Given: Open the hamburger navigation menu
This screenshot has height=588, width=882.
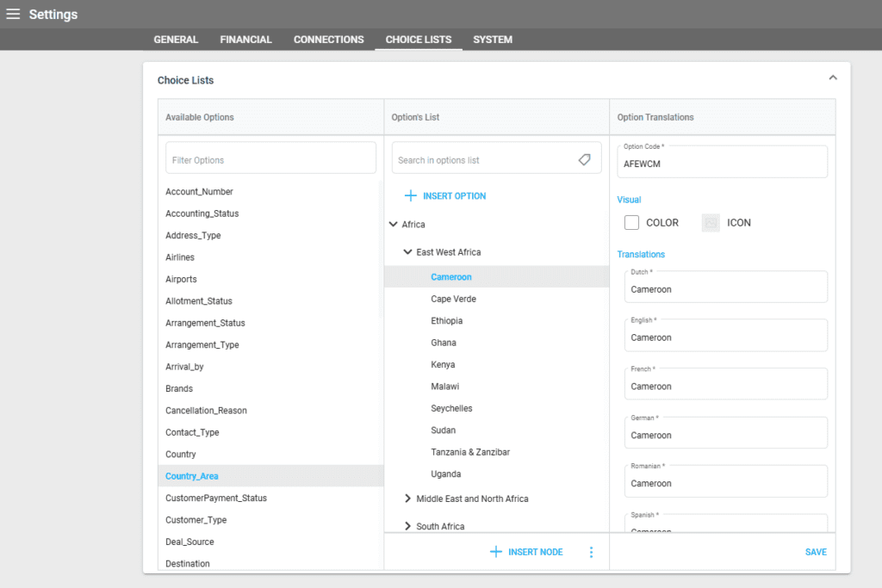Looking at the screenshot, I should click(13, 14).
